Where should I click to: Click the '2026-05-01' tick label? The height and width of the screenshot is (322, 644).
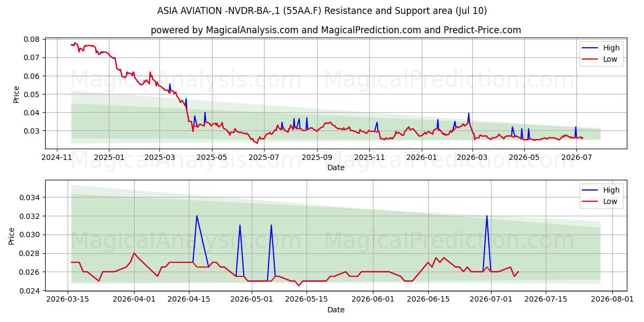(252, 299)
